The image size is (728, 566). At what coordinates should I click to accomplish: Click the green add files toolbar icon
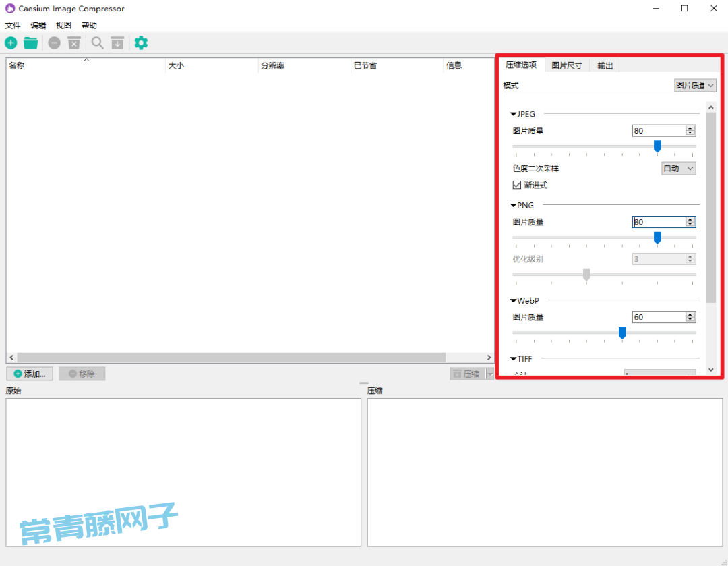pyautogui.click(x=11, y=43)
